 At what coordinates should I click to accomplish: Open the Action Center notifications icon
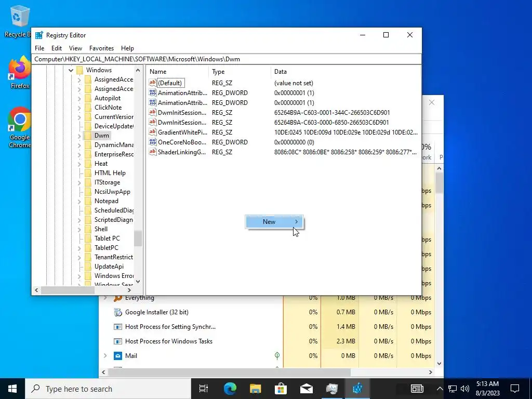pyautogui.click(x=515, y=389)
